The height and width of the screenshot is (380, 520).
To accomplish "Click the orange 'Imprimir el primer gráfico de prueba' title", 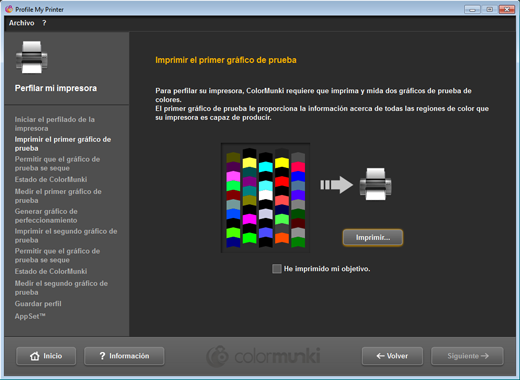I will point(226,60).
